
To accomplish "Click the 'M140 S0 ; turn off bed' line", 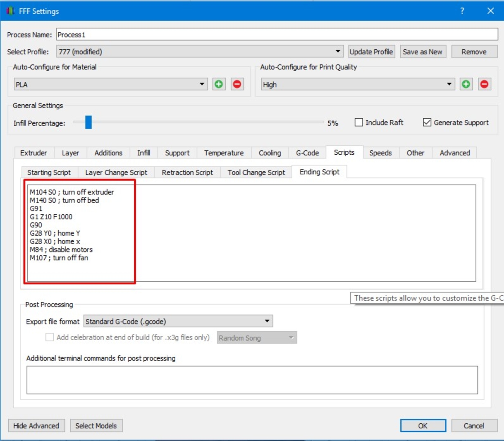I will point(64,200).
